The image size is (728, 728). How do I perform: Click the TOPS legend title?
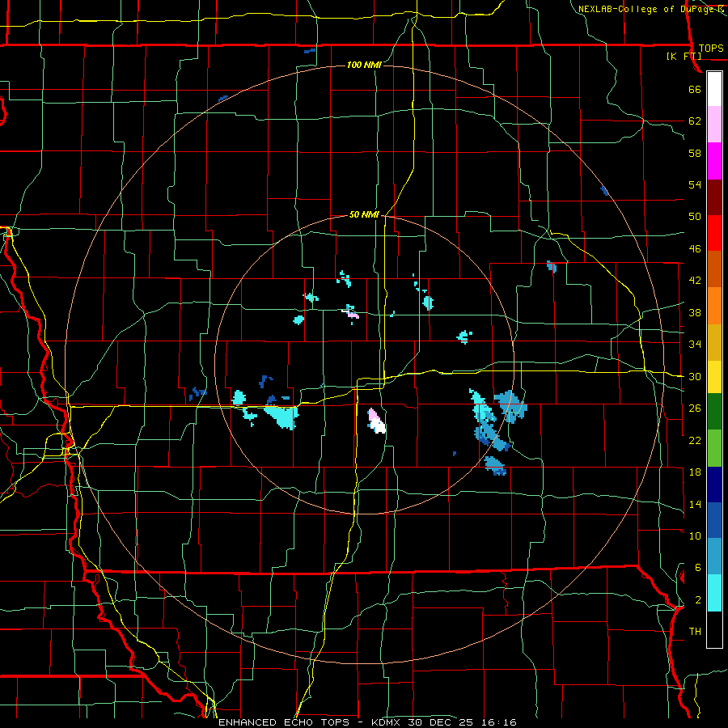pos(711,48)
